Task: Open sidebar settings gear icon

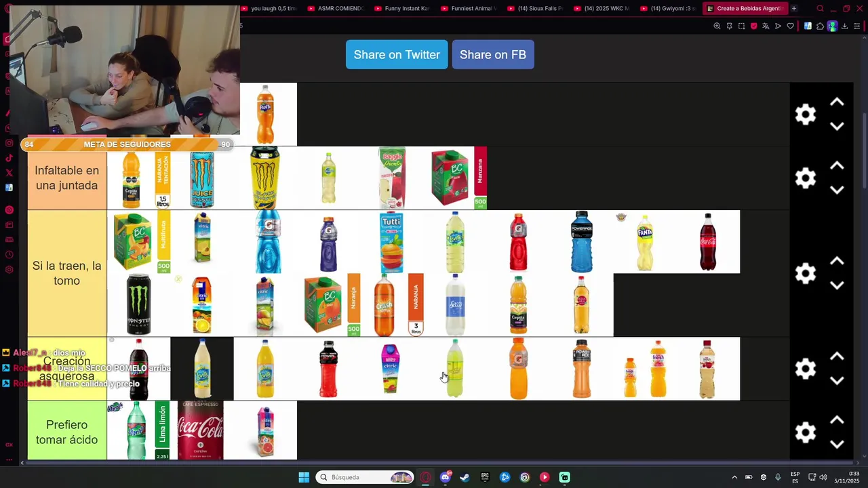Action: (x=9, y=270)
